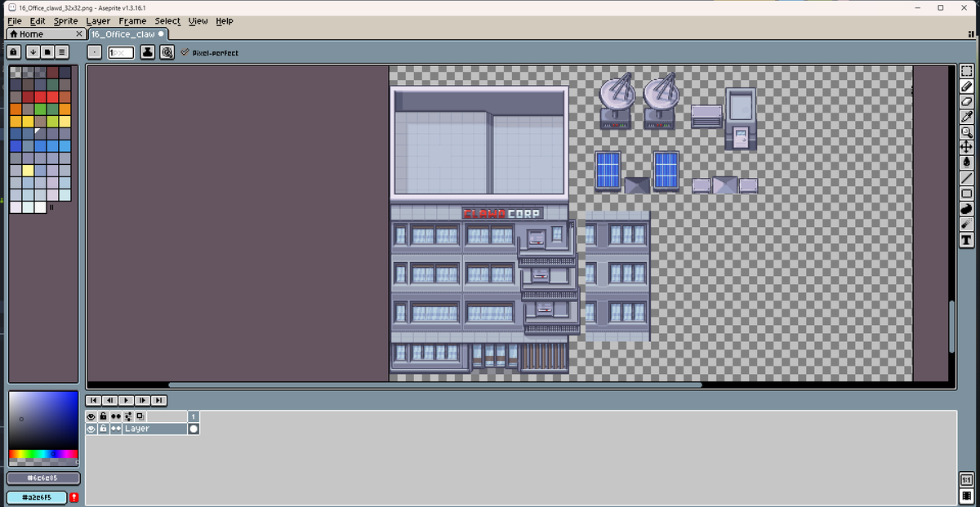Click the alpha slider under hue bar
Image resolution: width=980 pixels, height=507 pixels.
coord(43,462)
